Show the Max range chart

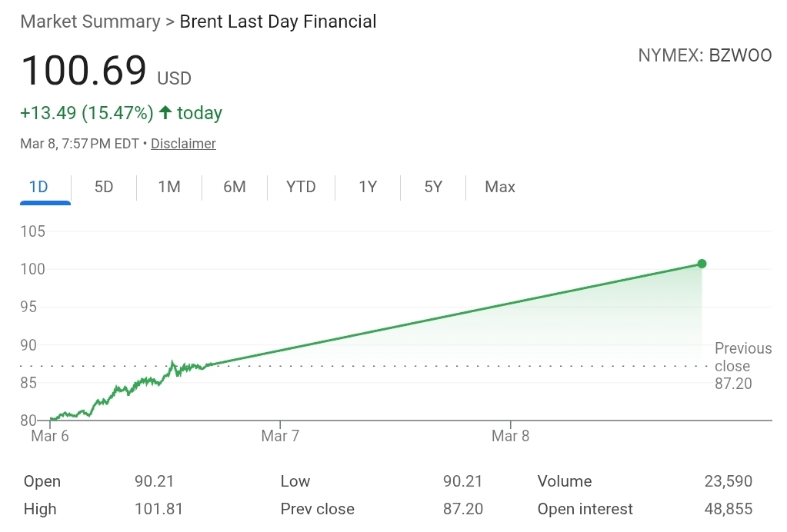coord(500,187)
